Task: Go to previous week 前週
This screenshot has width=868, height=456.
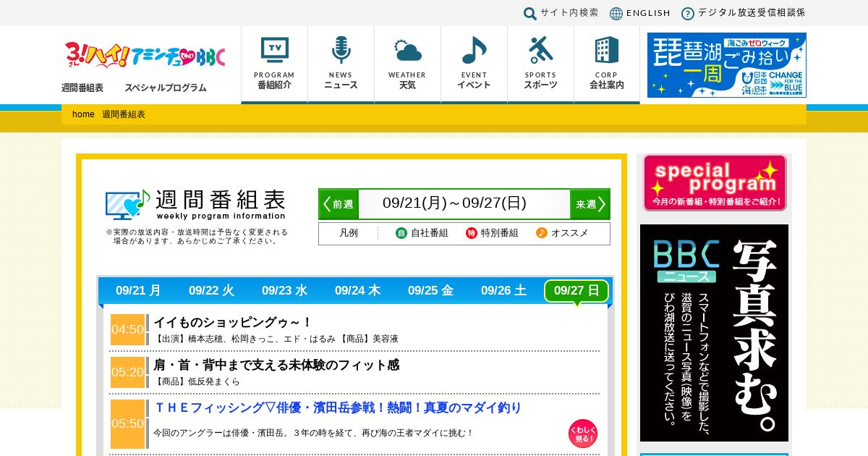Action: [x=339, y=204]
